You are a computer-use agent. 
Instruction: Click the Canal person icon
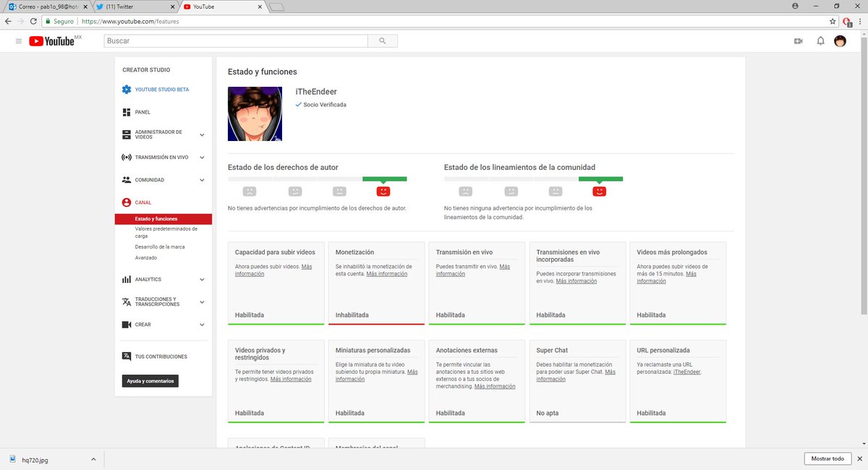127,202
